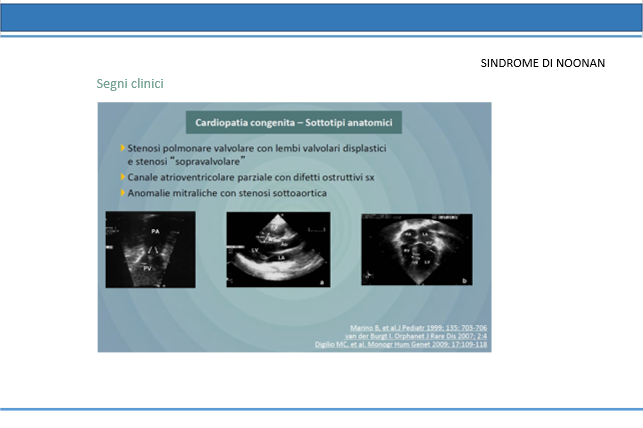Open the 'Digilio MC, et al. Monogr Hum Genet' reference
This screenshot has width=643, height=428.
click(401, 344)
